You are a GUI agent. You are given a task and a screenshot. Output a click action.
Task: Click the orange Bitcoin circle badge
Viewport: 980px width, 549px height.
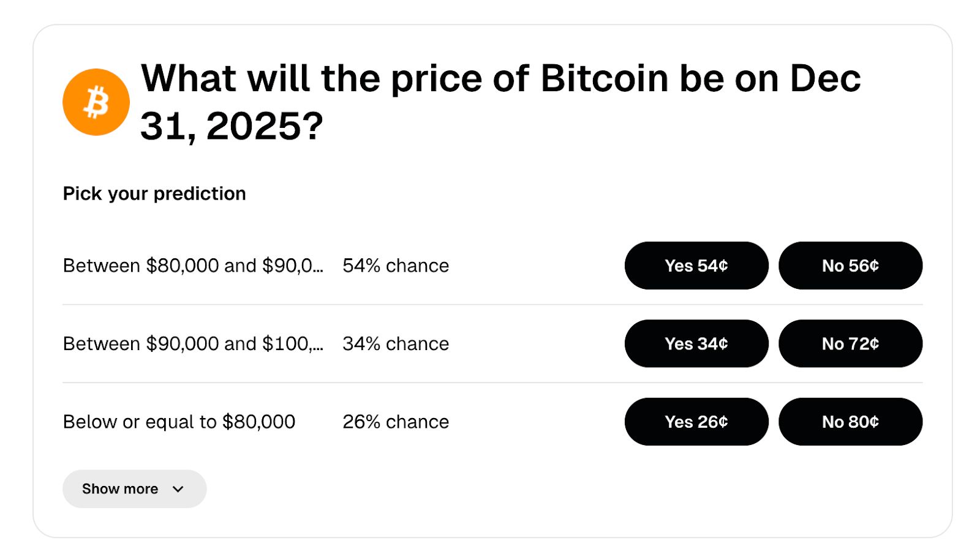point(96,100)
